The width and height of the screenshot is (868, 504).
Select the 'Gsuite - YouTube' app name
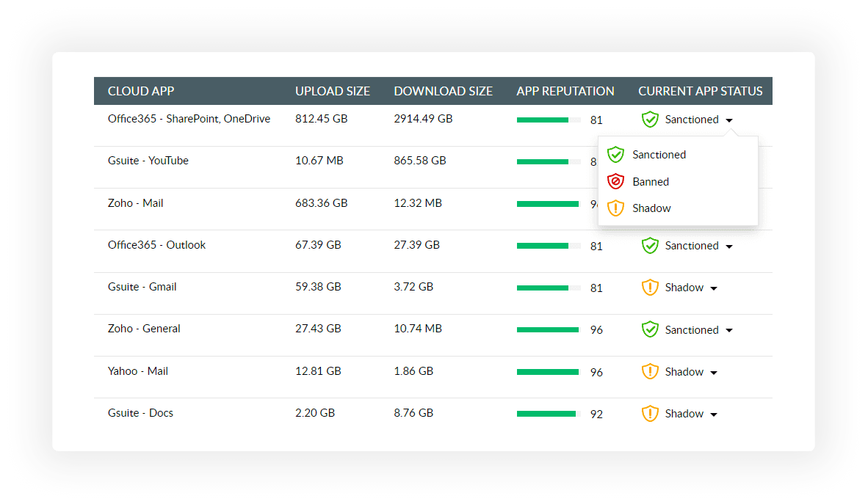point(148,161)
